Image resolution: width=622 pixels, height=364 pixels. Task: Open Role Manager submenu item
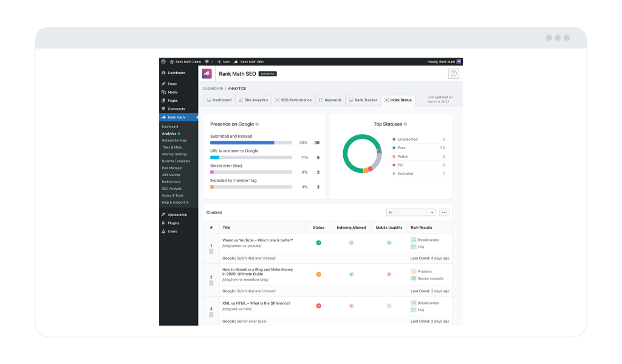172,168
